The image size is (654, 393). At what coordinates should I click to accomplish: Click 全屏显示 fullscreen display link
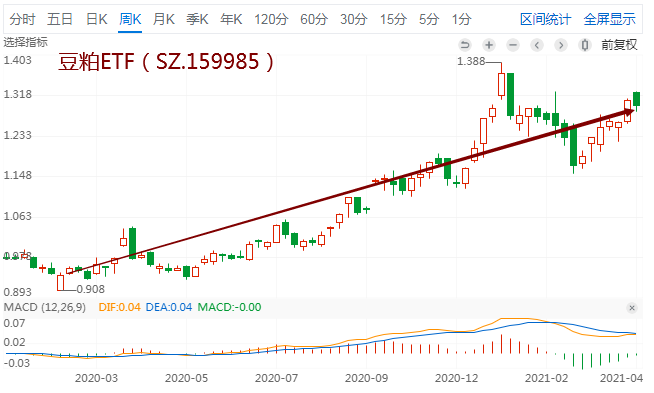click(x=609, y=19)
